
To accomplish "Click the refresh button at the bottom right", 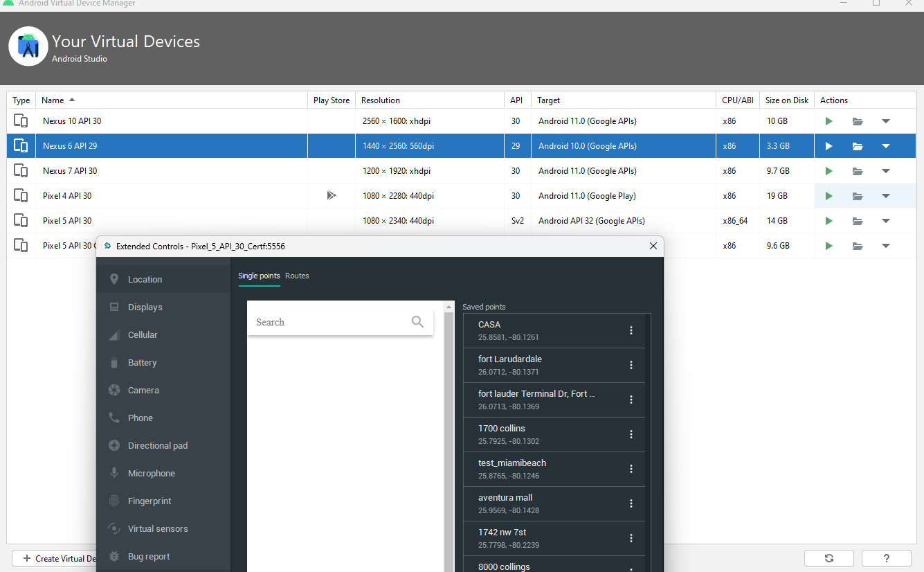I will click(828, 558).
